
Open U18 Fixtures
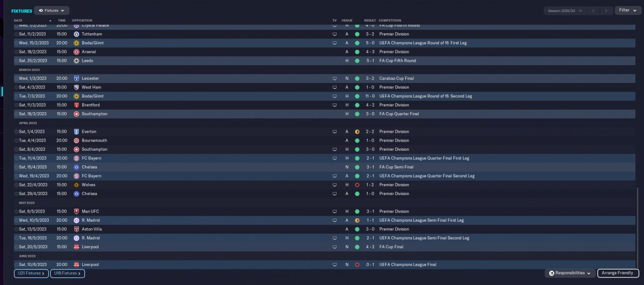point(67,273)
